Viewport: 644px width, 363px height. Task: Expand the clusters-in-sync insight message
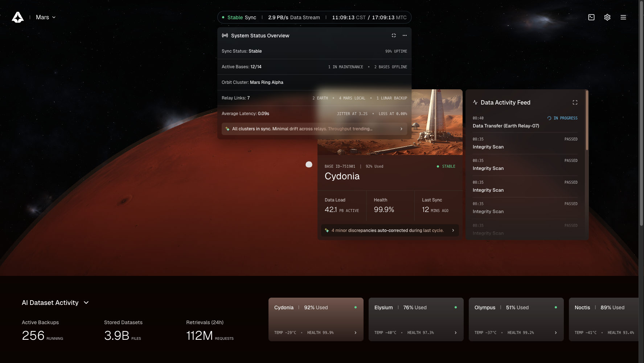(401, 129)
